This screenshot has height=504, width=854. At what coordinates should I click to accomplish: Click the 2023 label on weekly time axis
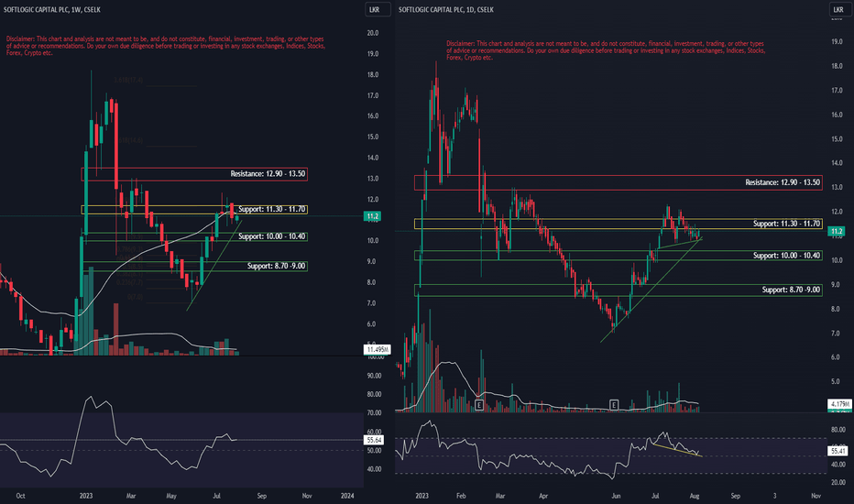pos(85,496)
